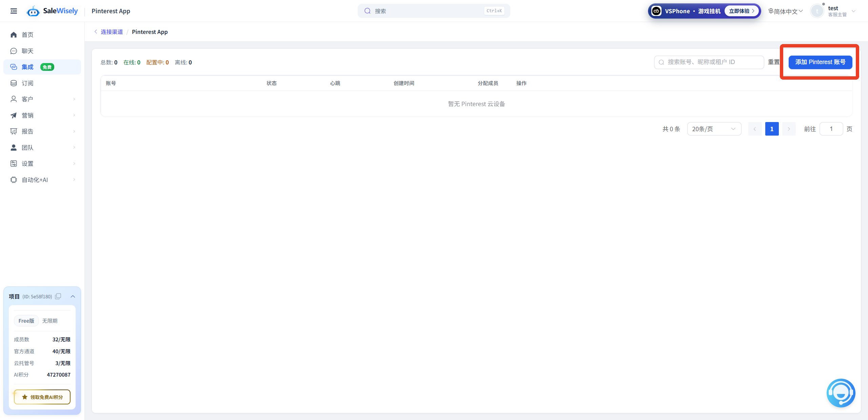Screen dimensions: 868x420
Task: Click the 暂无 Pinterest 云设备 empty message
Action: [x=476, y=104]
